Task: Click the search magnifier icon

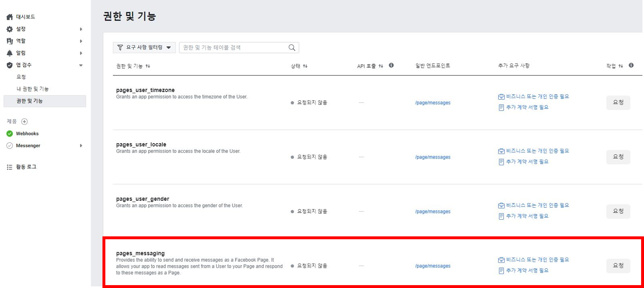Action: [x=292, y=48]
